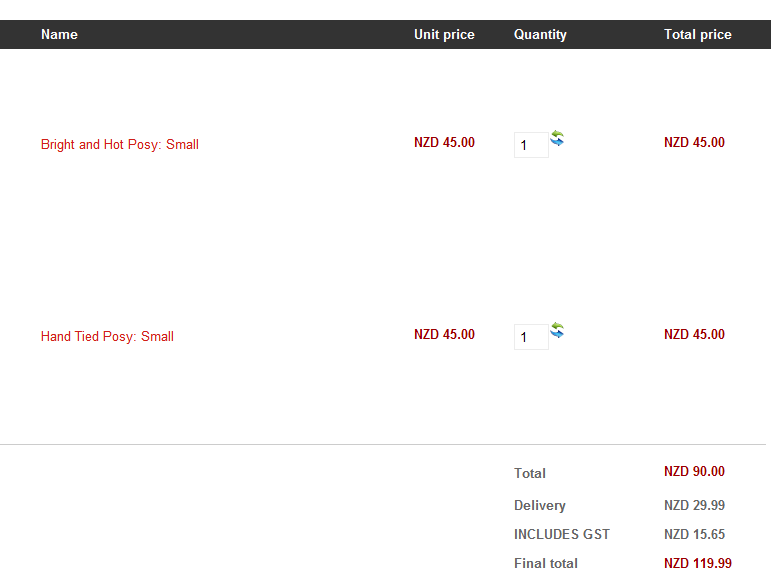Focus the Bright and Hot Posy quantity field
This screenshot has height=581, width=779.
click(x=531, y=145)
